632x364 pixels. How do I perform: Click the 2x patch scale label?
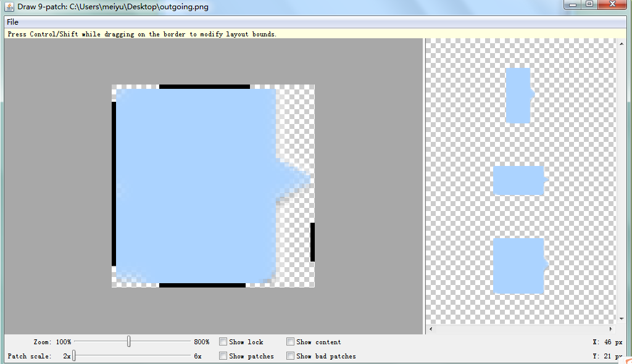67,356
